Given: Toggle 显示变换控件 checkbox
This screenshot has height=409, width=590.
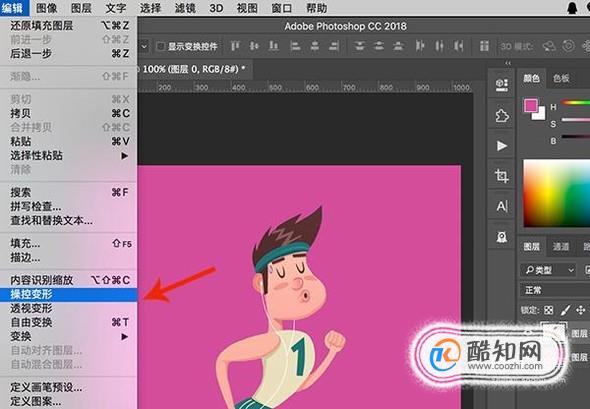Looking at the screenshot, I should click(x=161, y=46).
